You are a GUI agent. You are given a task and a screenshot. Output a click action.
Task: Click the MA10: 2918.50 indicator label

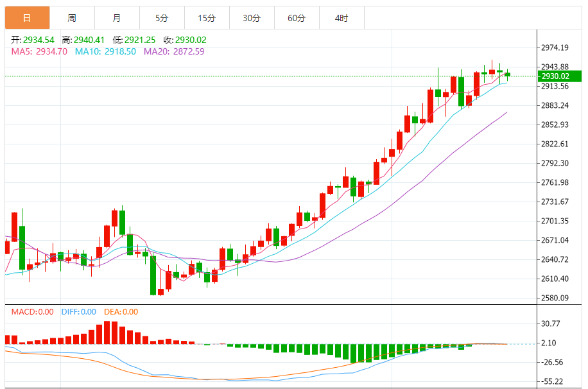(x=105, y=51)
